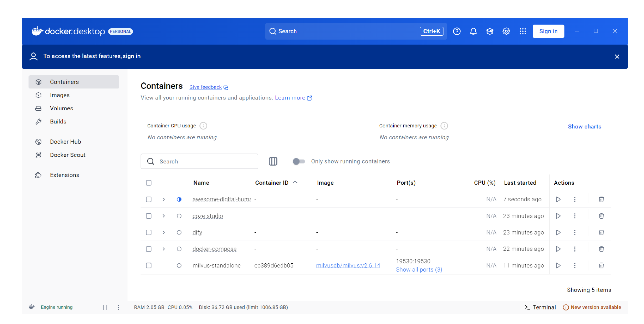Click New version available notice

(592, 307)
